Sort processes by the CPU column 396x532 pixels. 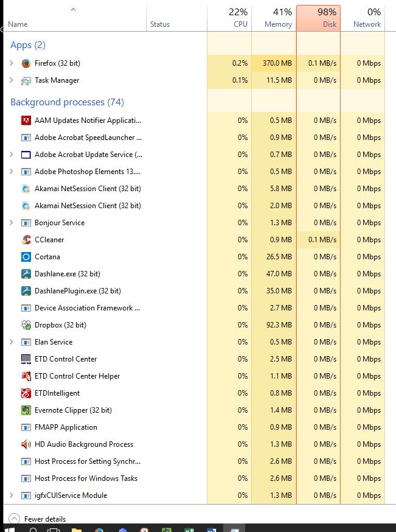229,18
